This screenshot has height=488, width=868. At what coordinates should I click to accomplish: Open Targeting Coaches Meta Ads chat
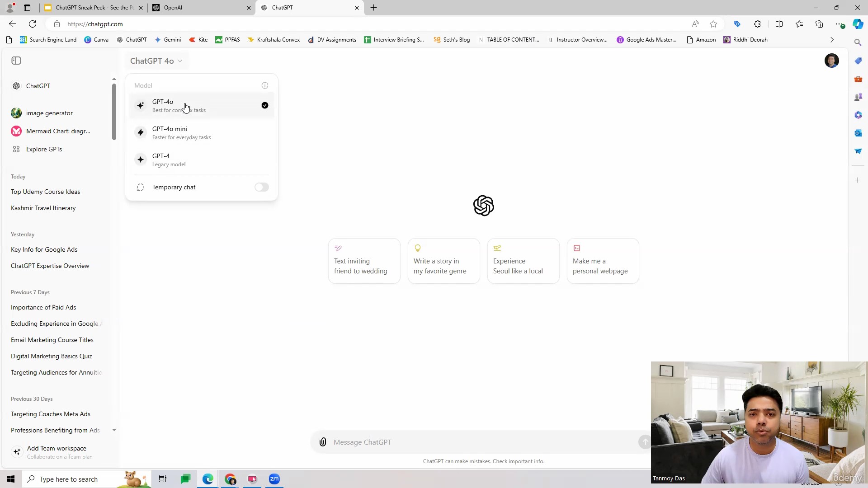pos(50,414)
